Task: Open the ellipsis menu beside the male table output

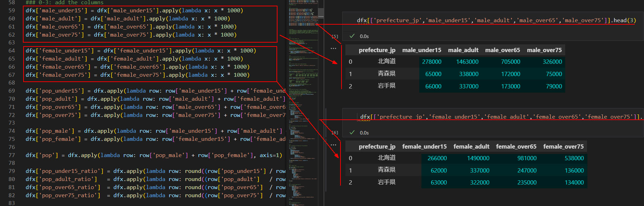Action: coord(333,48)
